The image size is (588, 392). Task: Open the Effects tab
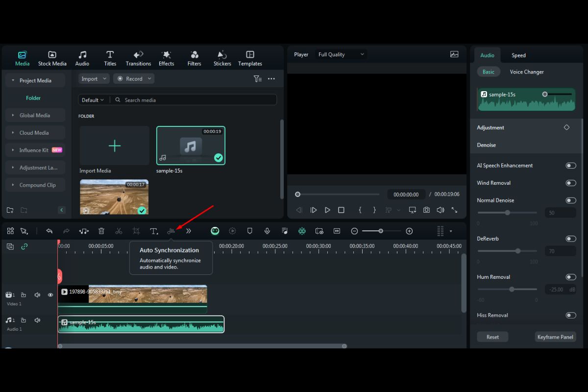click(x=167, y=58)
